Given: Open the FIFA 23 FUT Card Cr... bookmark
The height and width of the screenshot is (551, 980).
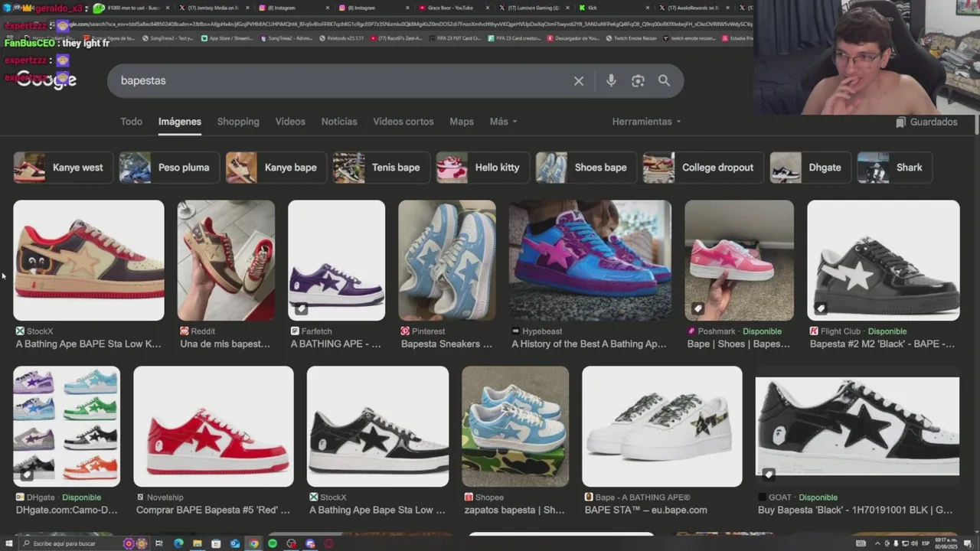Looking at the screenshot, I should coord(455,37).
